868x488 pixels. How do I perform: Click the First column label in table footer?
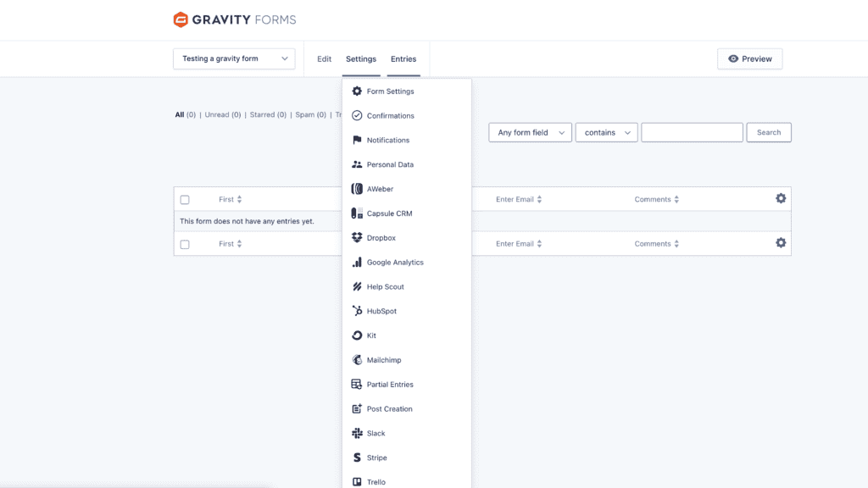[226, 243]
